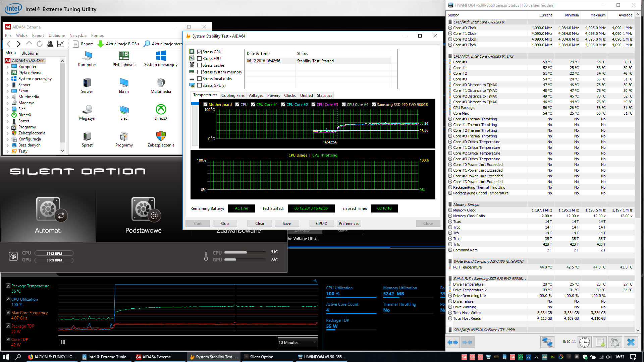
Task: Click AIDA64 toolbar back arrow
Action: coord(9,44)
